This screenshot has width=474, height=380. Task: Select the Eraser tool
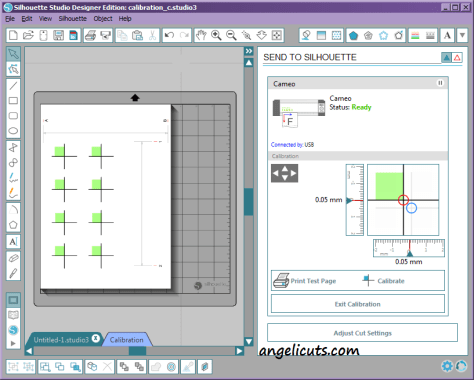(13, 258)
